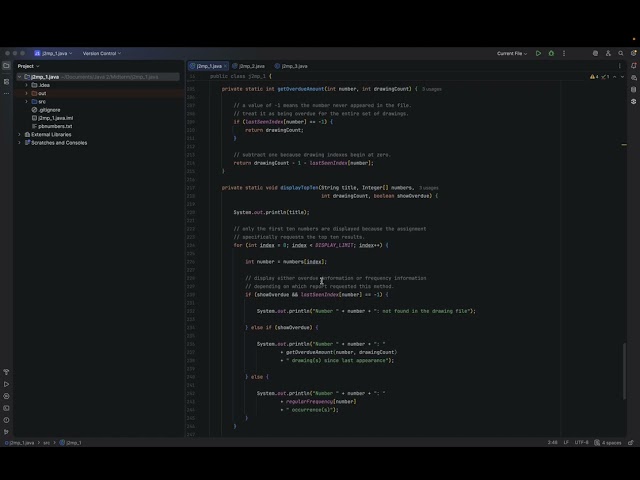The image size is (640, 480).
Task: Jump to next highlighted problem arrow
Action: point(622,77)
